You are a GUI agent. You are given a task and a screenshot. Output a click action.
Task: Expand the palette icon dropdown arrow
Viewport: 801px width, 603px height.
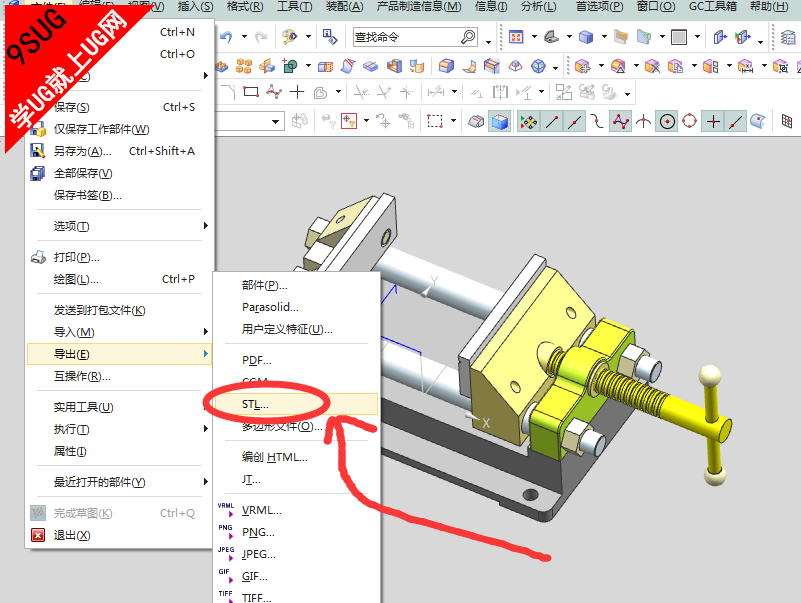click(x=308, y=37)
